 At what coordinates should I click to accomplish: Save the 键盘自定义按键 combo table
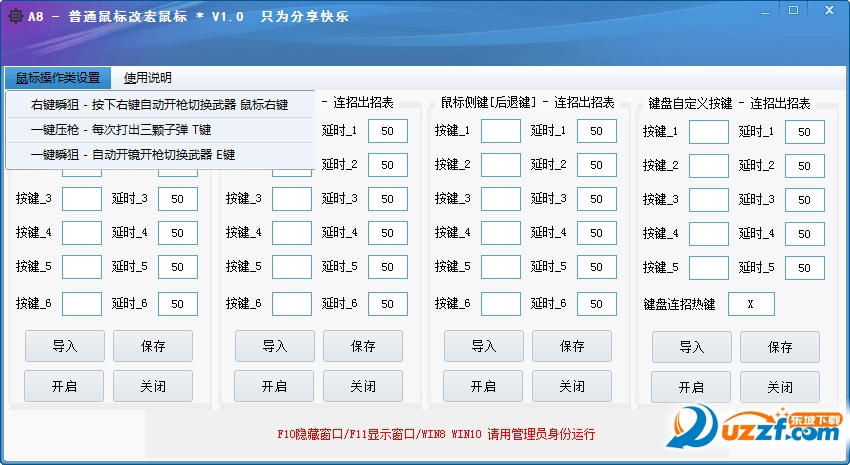(780, 347)
